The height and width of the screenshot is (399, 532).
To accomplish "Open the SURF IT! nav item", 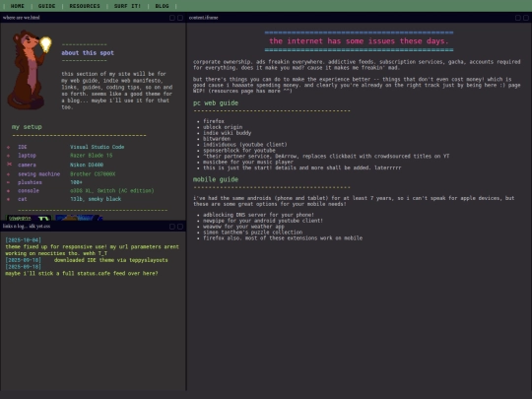I will [x=127, y=6].
